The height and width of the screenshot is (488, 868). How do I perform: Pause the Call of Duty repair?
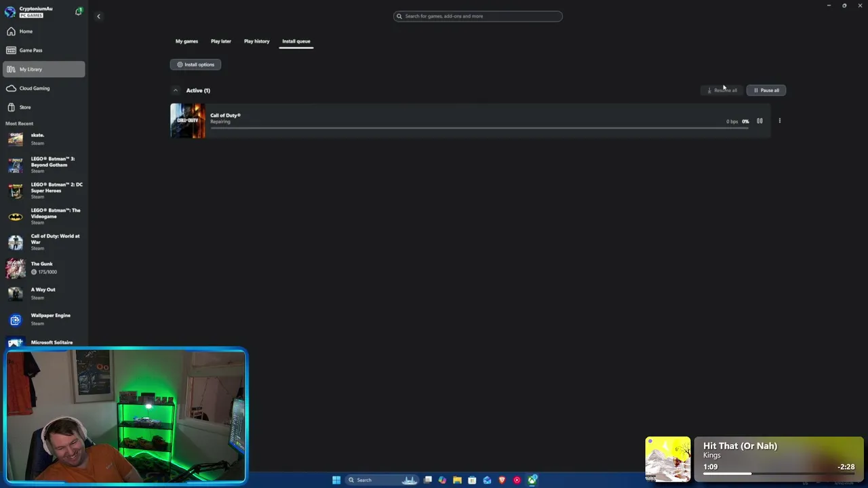tap(759, 121)
